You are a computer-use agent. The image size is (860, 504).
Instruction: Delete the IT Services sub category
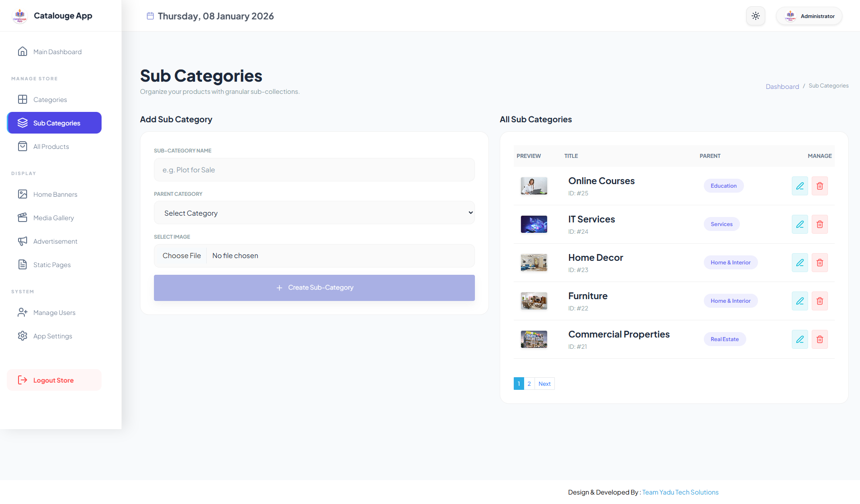tap(820, 224)
